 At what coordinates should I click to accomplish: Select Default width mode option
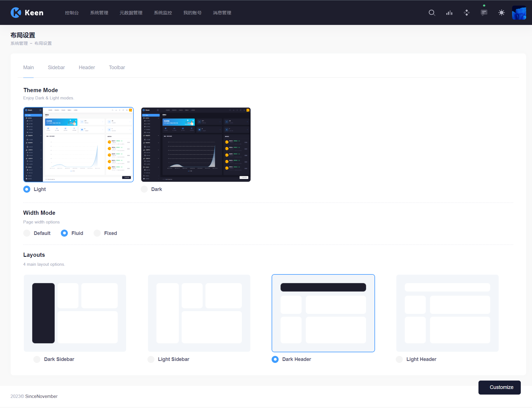tap(27, 233)
